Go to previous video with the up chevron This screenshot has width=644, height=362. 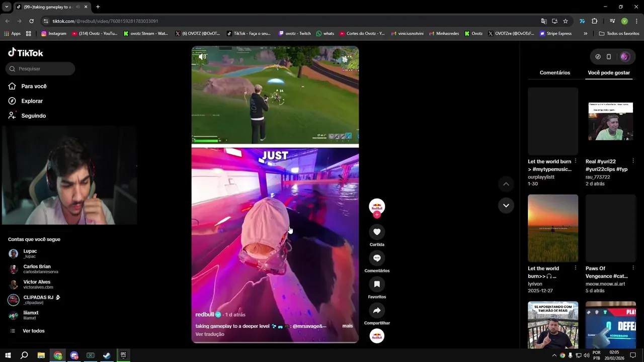(506, 184)
